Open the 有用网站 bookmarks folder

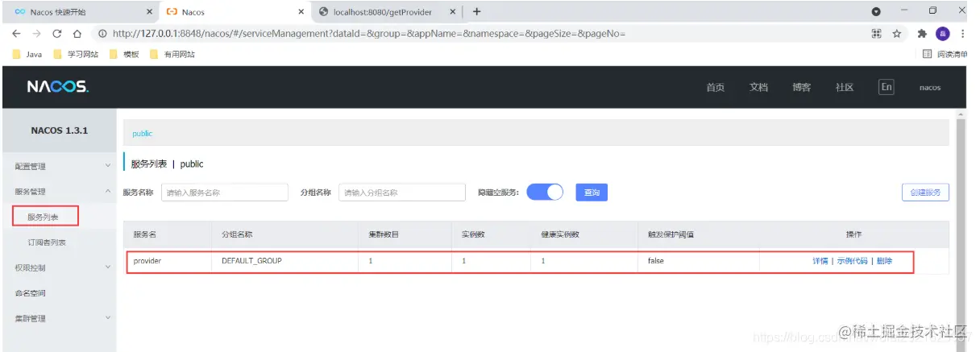[x=172, y=54]
